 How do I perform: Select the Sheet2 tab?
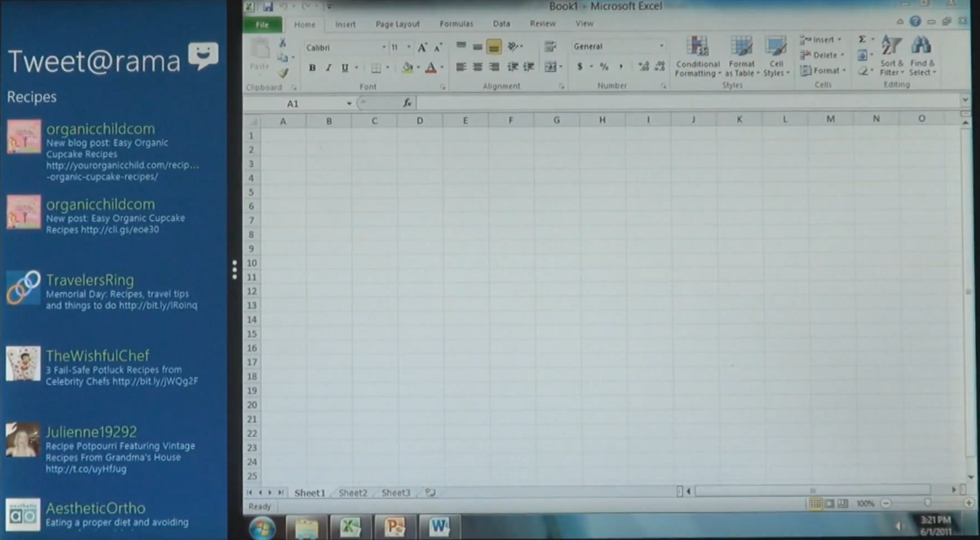(x=352, y=493)
